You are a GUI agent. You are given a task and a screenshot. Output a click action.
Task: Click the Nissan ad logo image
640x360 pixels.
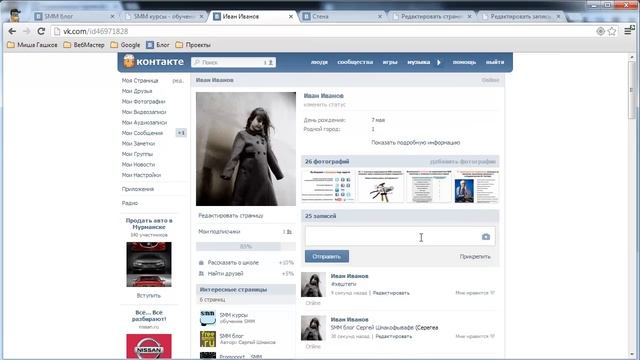[149, 347]
